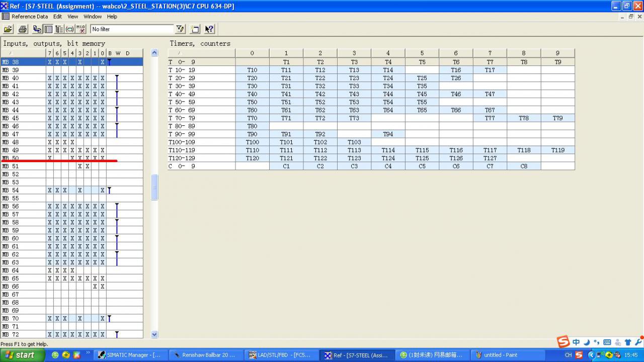
Task: Click the yellow plus quick launch icon
Action: coord(66,355)
